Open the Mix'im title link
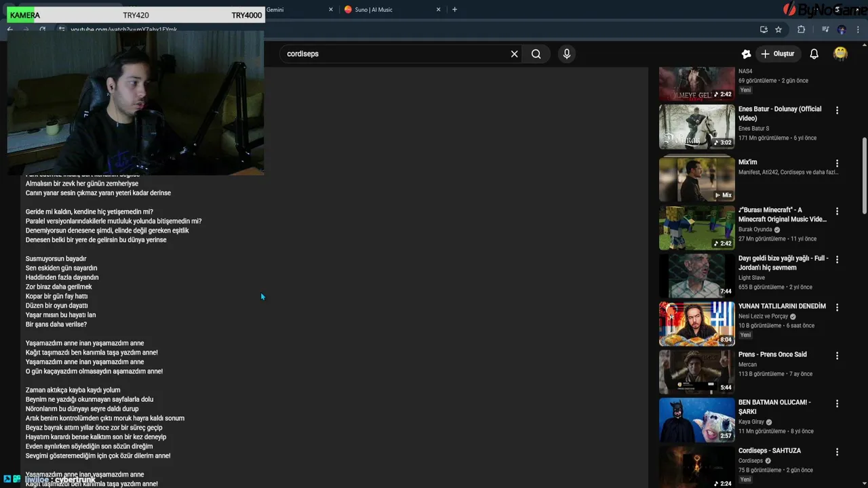This screenshot has height=488, width=868. pyautogui.click(x=747, y=163)
